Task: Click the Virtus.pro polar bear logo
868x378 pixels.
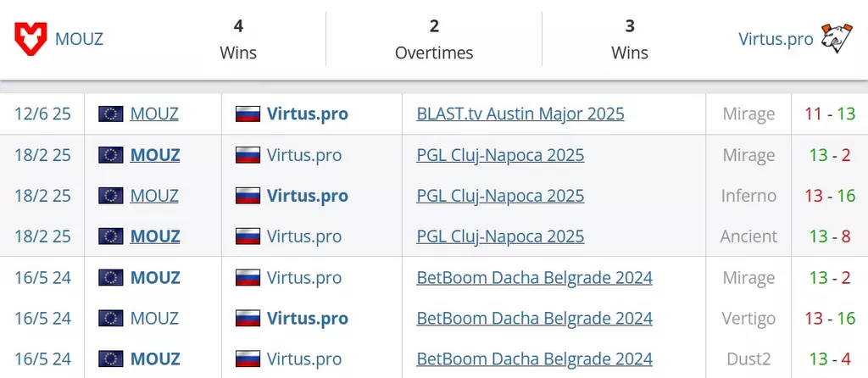Action: 837,38
